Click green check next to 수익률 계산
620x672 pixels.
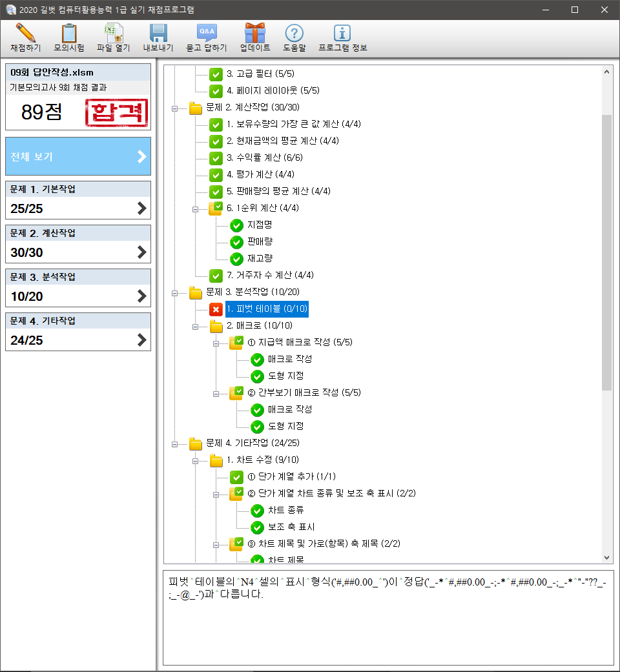[x=216, y=158]
